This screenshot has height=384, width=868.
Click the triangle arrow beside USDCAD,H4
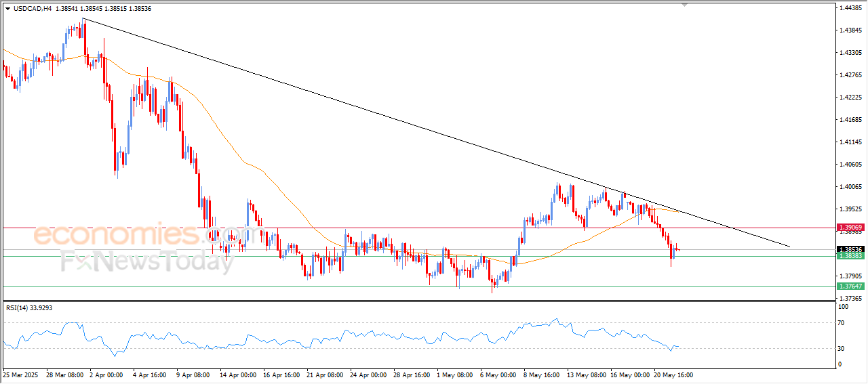tap(7, 9)
